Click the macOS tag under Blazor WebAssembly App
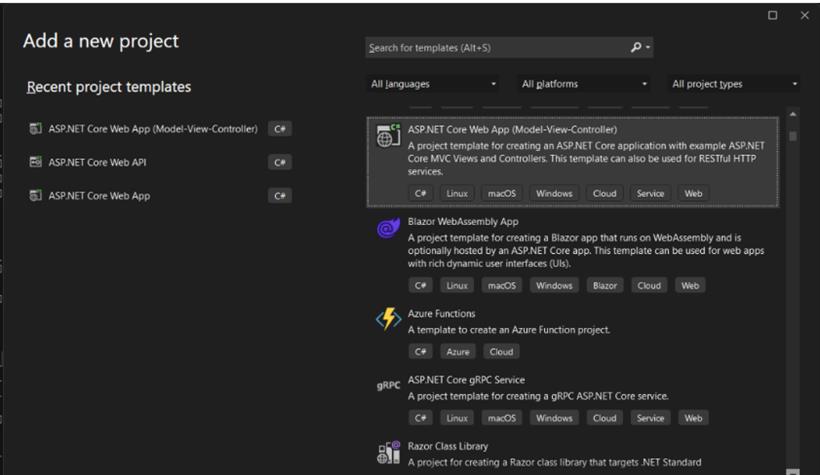 pos(502,286)
